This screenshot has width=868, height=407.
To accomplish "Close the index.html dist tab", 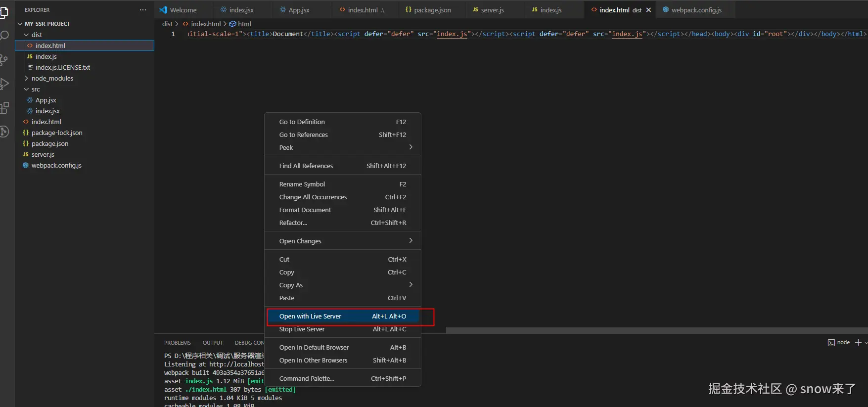I will pyautogui.click(x=648, y=10).
